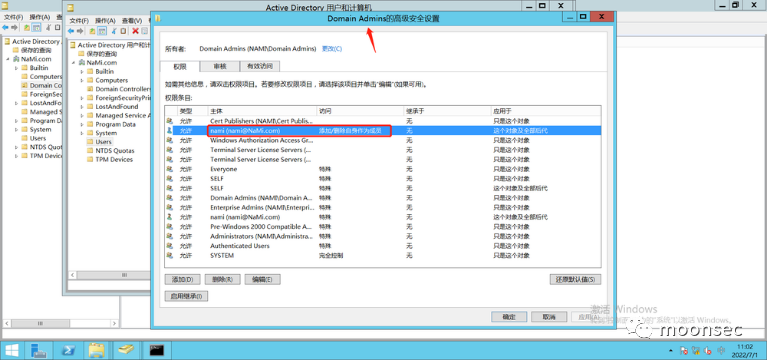Open 文件(F) menu in middle window

79,21
